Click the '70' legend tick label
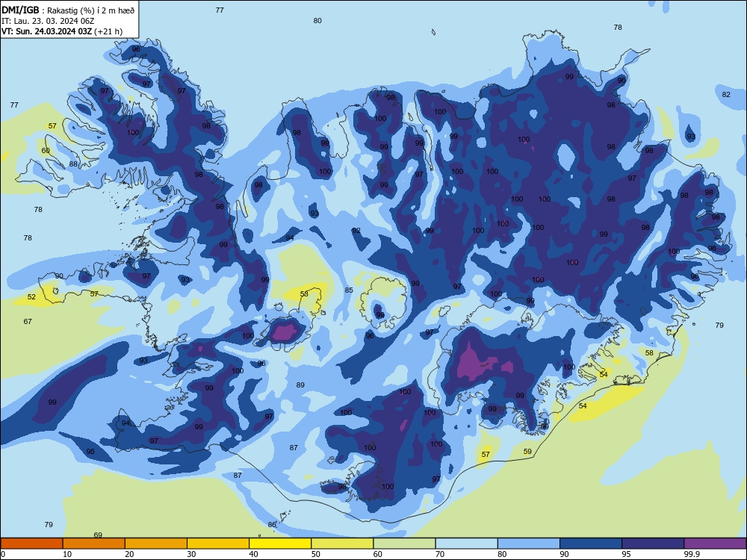 click(440, 554)
